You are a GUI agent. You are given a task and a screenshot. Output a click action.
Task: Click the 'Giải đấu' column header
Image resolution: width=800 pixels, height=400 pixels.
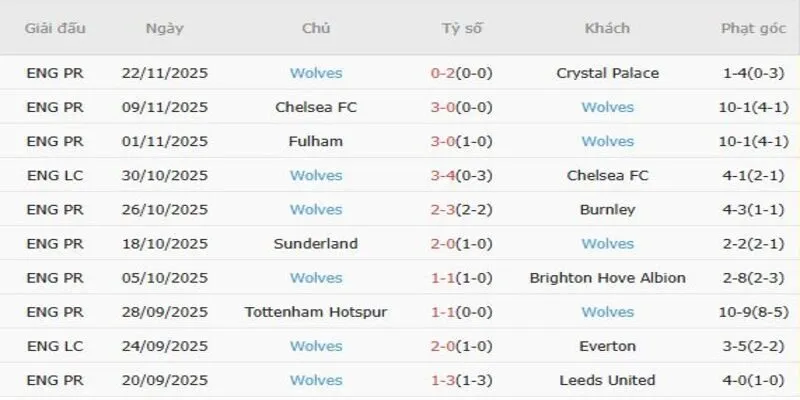coord(55,28)
